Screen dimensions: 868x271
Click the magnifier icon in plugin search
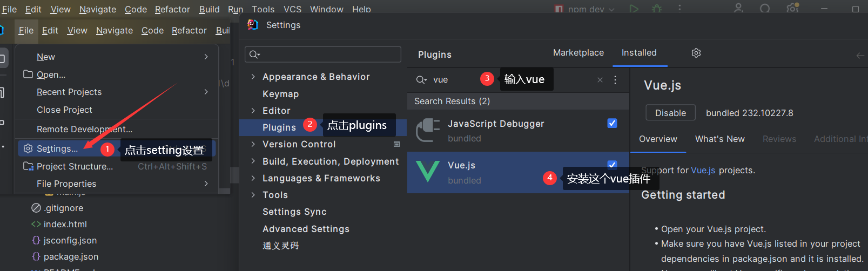(421, 80)
